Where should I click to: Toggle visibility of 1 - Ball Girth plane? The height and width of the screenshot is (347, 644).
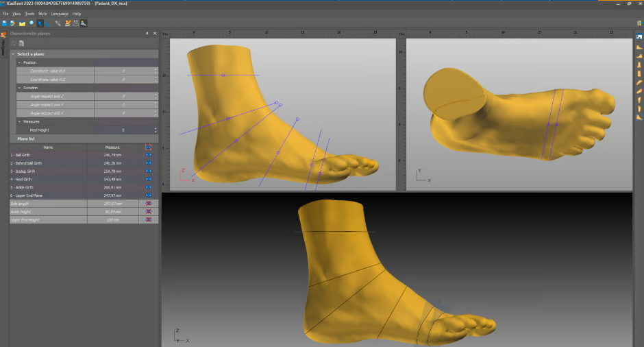click(x=148, y=155)
